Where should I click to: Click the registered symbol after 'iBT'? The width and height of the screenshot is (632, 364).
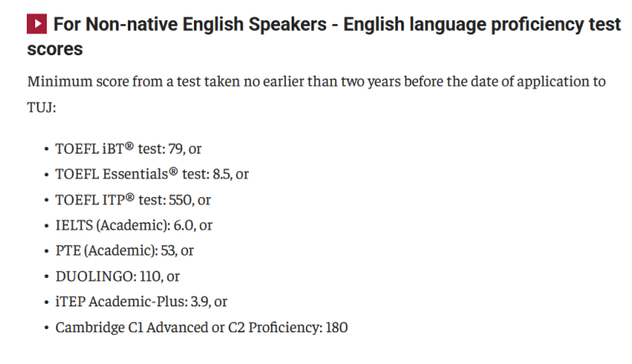[129, 146]
